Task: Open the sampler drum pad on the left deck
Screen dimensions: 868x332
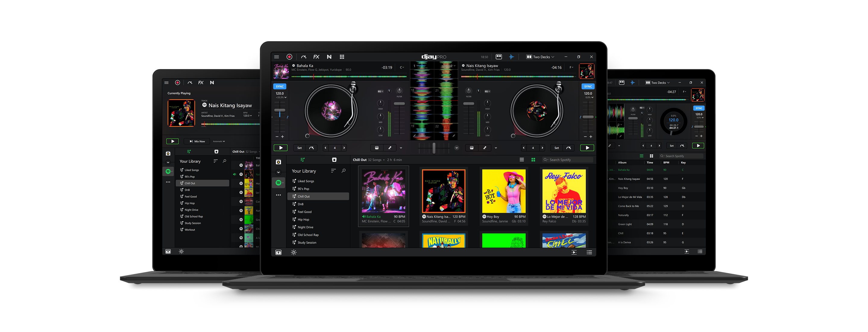Action: [x=376, y=148]
